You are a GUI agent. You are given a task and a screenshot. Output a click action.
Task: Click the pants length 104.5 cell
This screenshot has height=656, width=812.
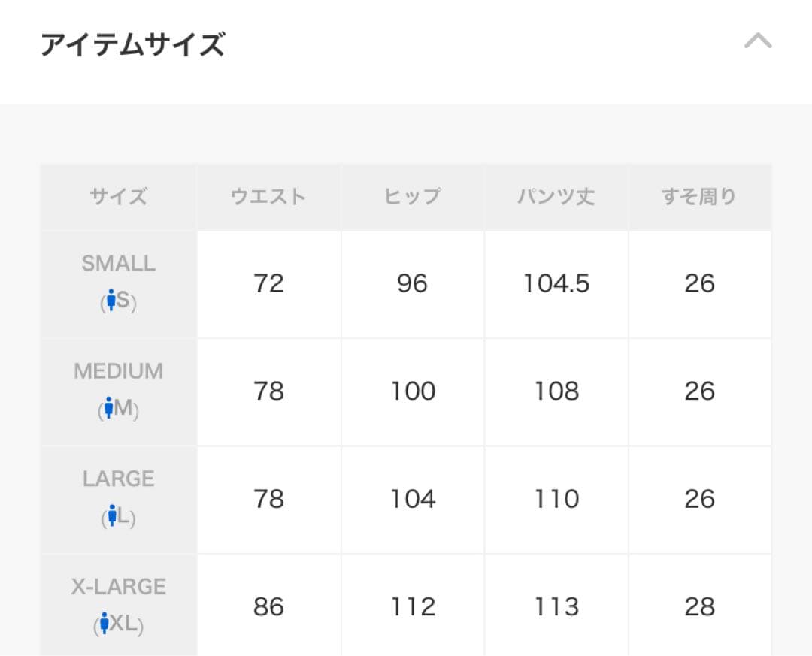[x=556, y=283]
